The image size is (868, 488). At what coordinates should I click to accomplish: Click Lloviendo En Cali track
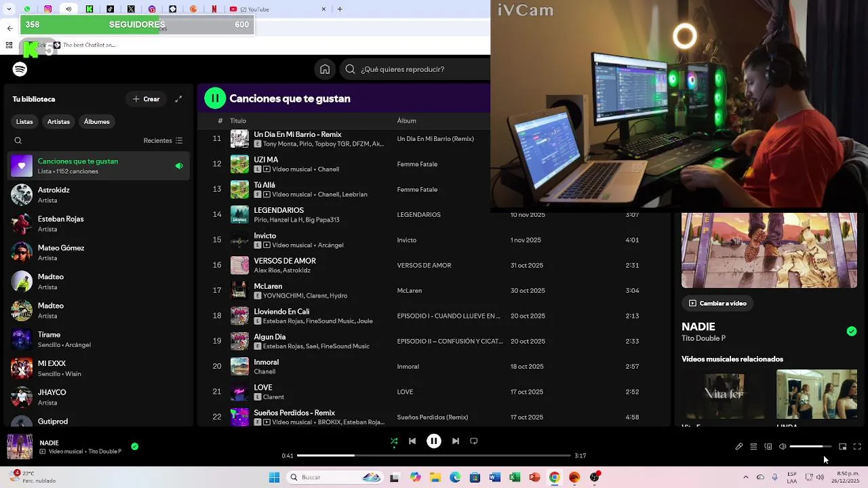281,312
